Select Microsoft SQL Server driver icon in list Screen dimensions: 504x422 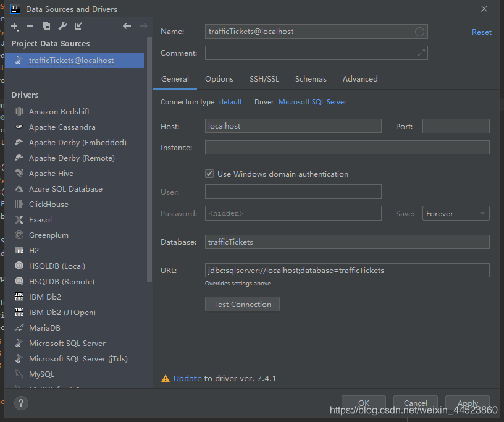(19, 343)
